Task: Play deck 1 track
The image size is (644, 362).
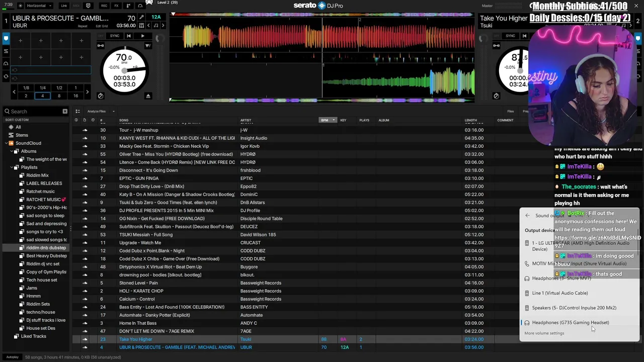Action: tap(142, 36)
